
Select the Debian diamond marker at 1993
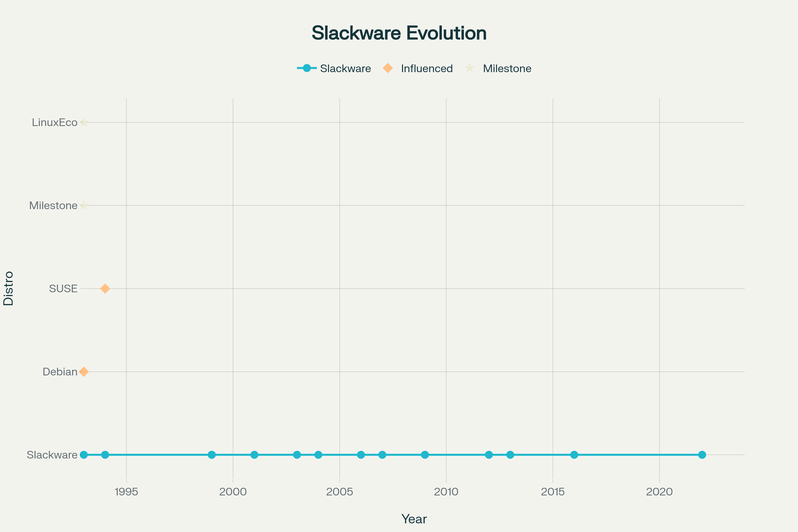pos(84,372)
